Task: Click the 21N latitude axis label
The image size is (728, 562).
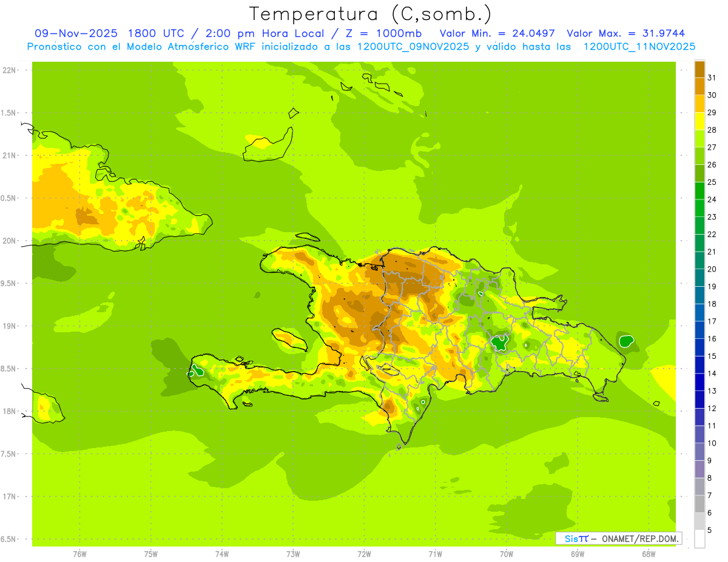Action: [10, 155]
